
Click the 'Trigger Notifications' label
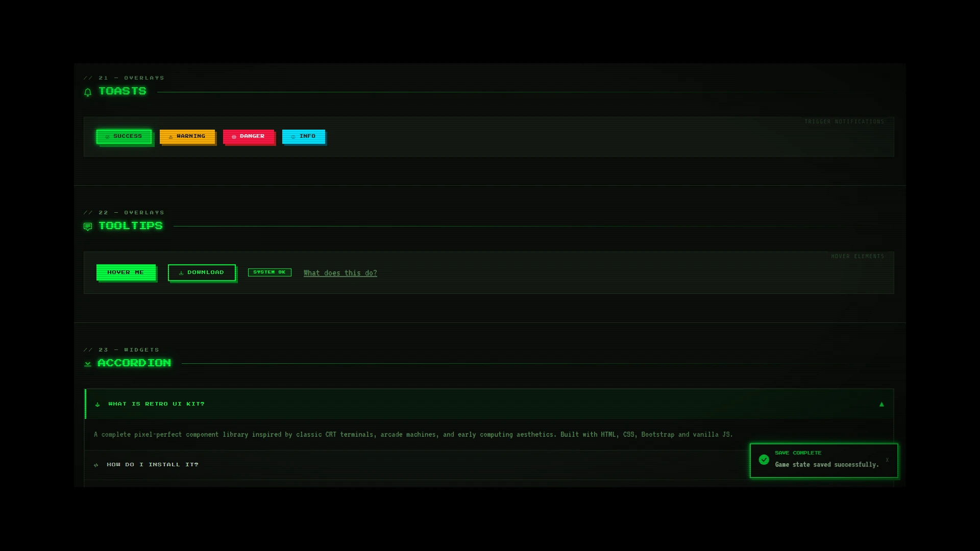844,122
